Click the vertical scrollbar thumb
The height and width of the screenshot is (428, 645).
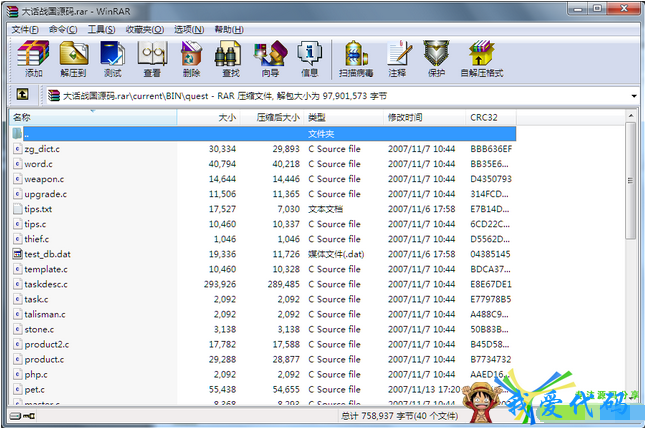[630, 180]
